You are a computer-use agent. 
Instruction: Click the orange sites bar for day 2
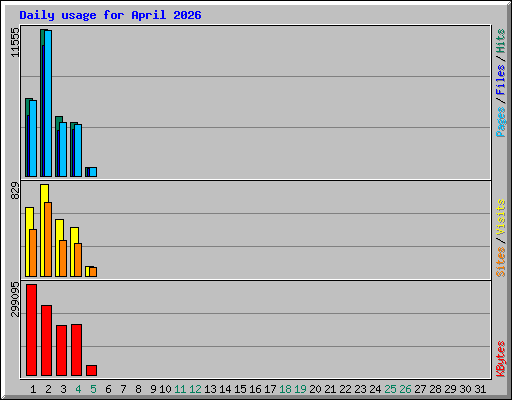48,239
